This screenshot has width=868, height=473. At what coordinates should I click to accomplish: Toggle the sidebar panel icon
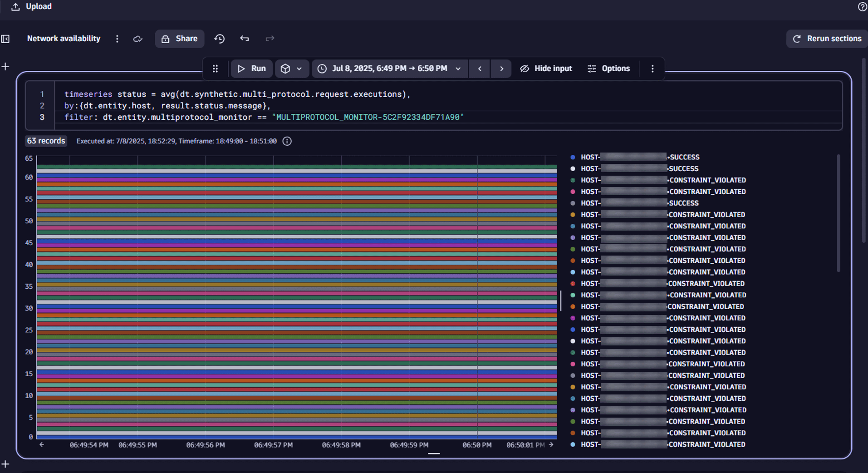click(x=5, y=39)
